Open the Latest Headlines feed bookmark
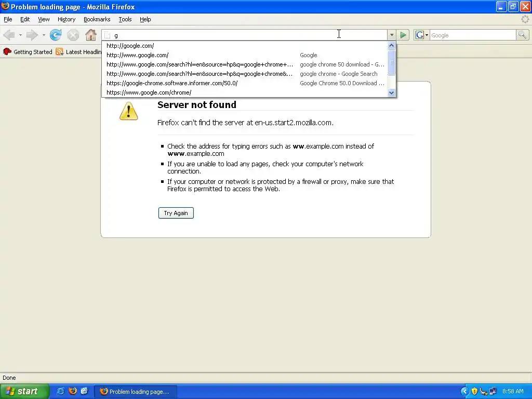 coord(79,52)
